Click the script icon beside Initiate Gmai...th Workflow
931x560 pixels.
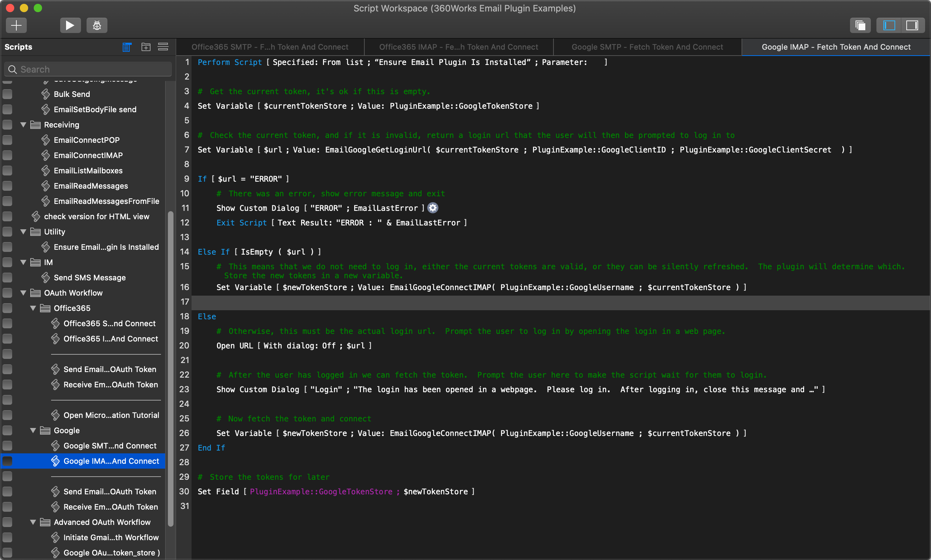(56, 537)
